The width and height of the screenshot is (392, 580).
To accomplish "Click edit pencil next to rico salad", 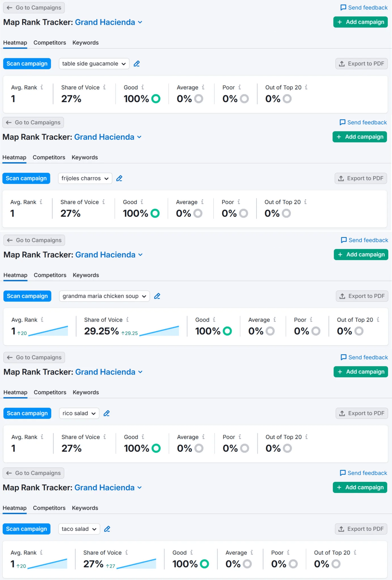I will tap(106, 413).
